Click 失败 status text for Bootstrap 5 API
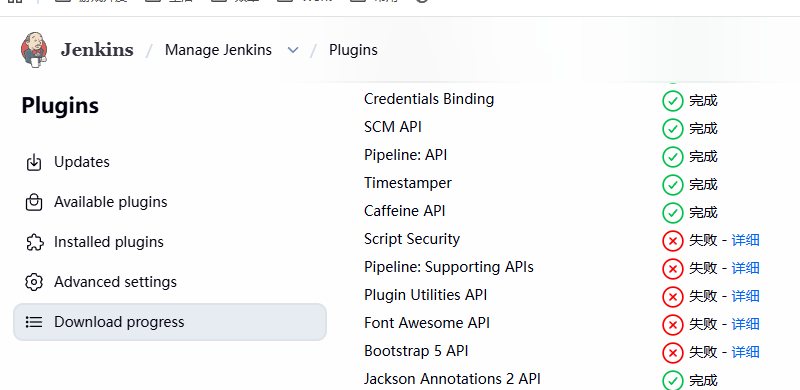The height and width of the screenshot is (390, 800). 703,352
